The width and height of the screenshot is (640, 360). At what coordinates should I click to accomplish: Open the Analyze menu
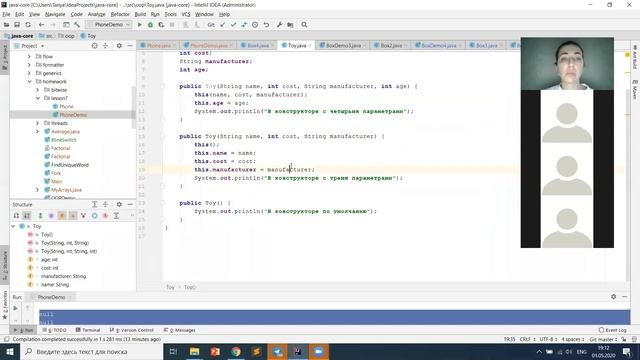[x=96, y=14]
